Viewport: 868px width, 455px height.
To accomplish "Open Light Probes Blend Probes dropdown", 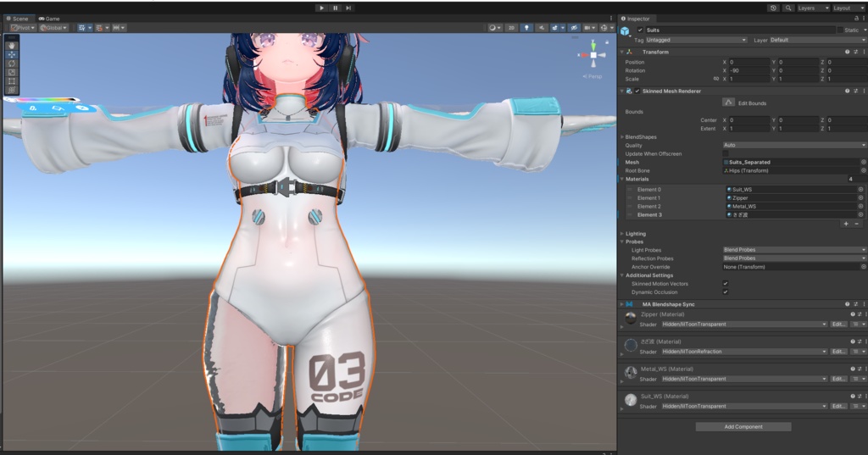I will coord(793,250).
